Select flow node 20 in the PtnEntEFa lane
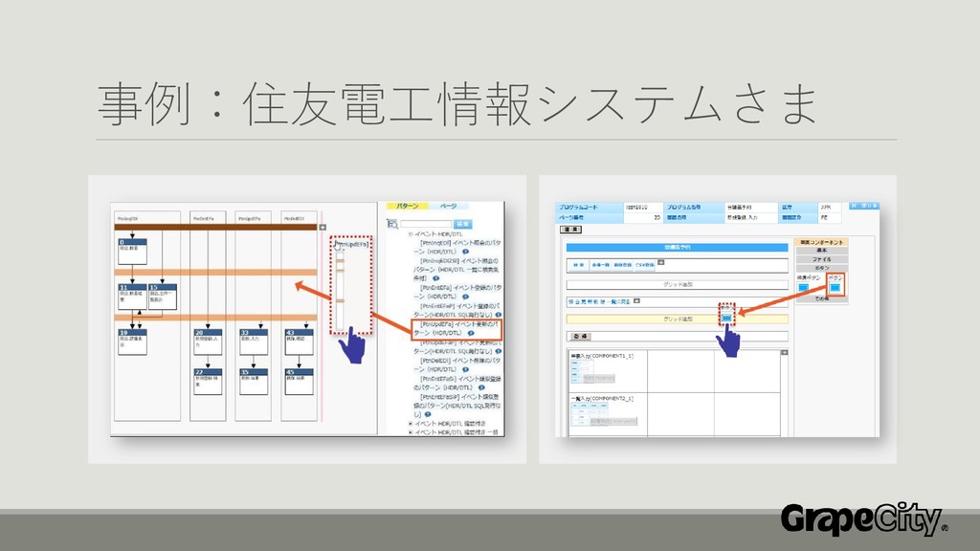The image size is (980, 551). pos(208,342)
